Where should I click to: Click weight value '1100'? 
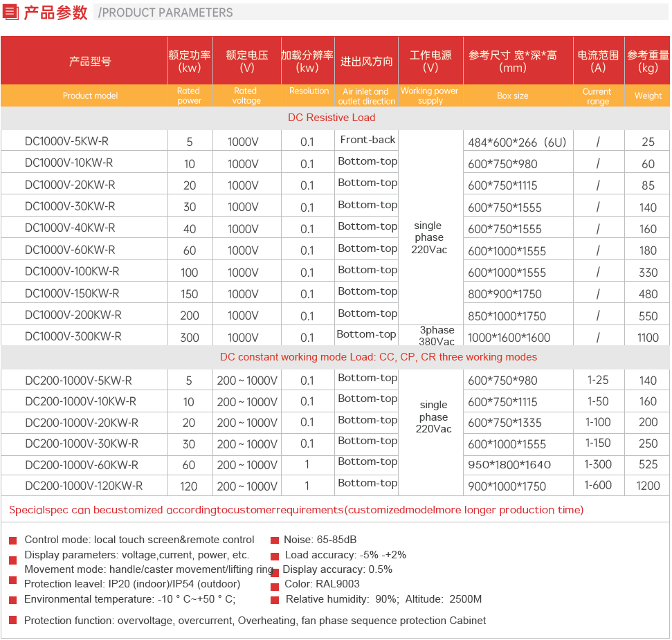coord(648,338)
